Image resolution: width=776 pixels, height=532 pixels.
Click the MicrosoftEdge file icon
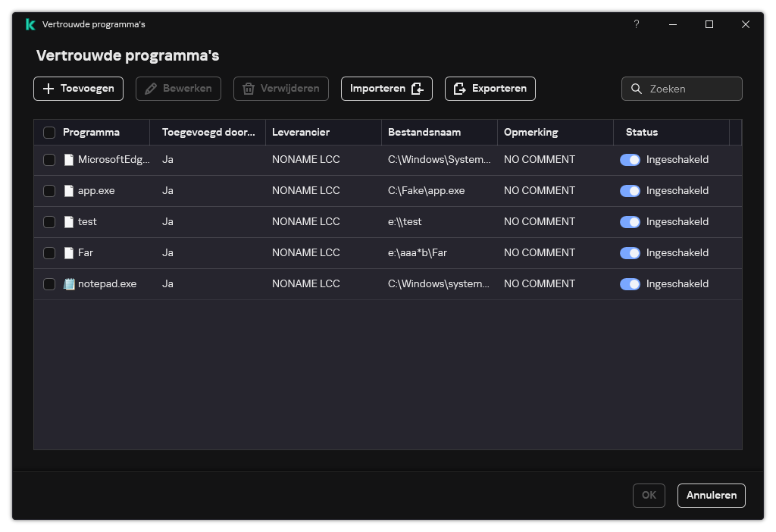(69, 160)
